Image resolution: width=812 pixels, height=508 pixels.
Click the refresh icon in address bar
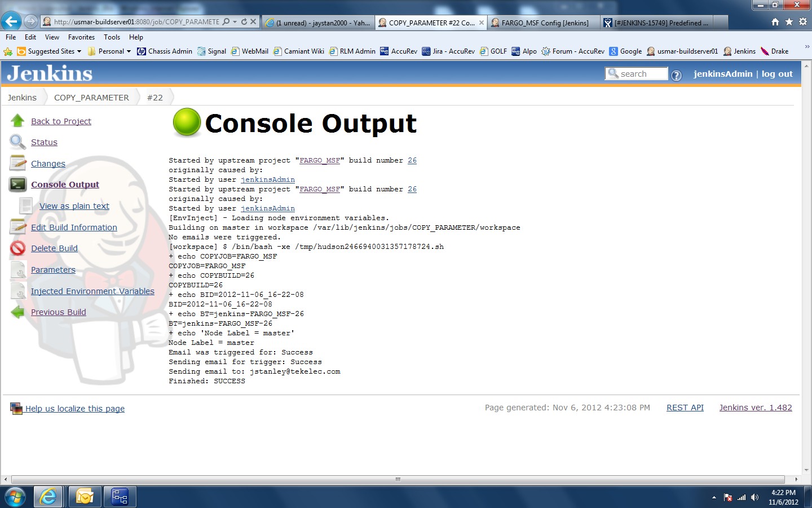tap(244, 21)
